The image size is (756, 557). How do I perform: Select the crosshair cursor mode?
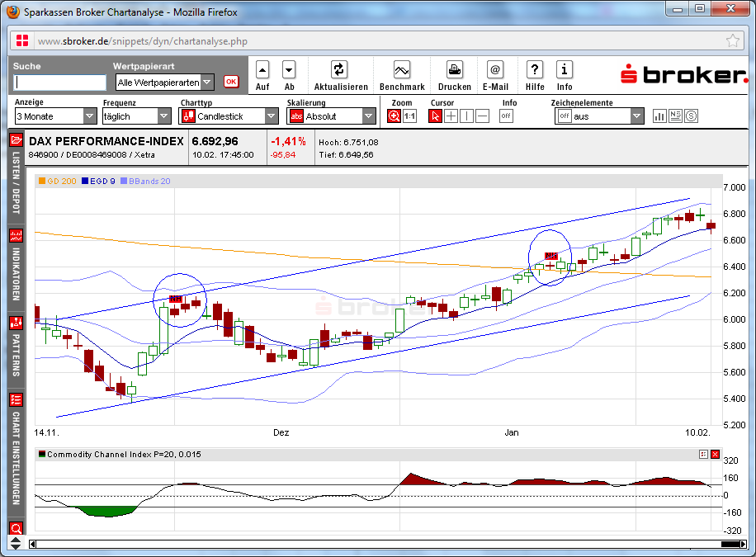coord(451,116)
